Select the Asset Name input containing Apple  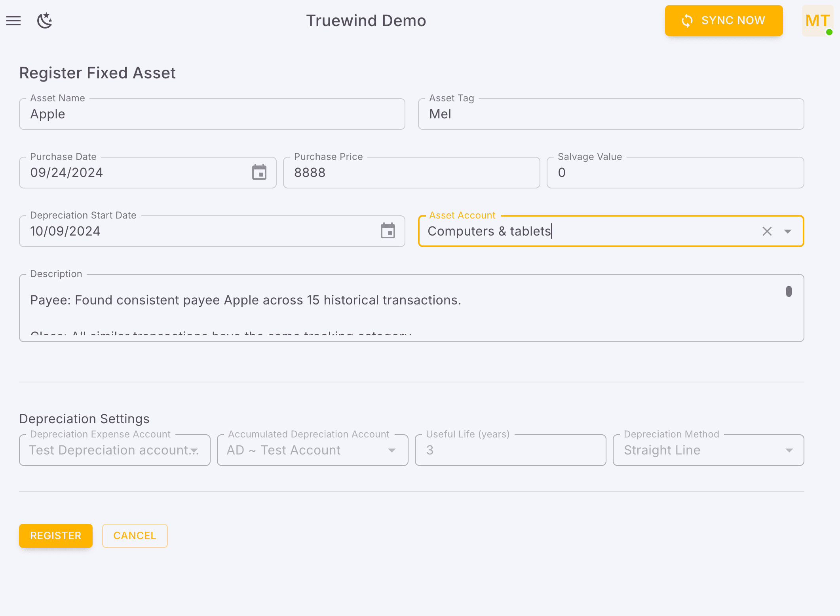tap(212, 114)
